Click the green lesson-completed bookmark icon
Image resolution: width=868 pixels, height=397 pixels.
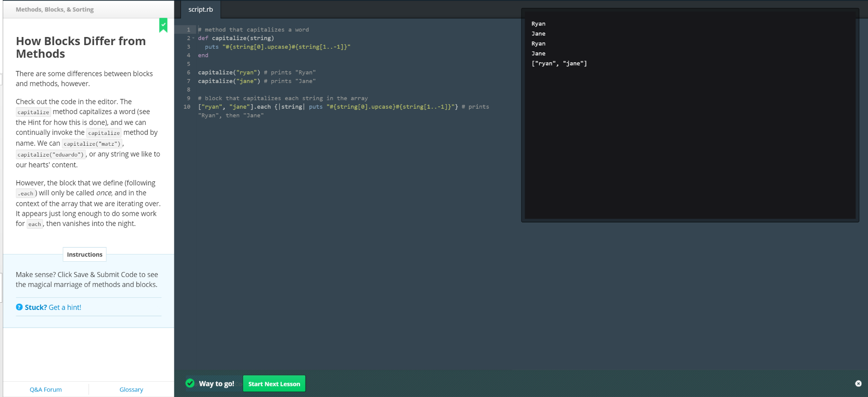tap(163, 25)
